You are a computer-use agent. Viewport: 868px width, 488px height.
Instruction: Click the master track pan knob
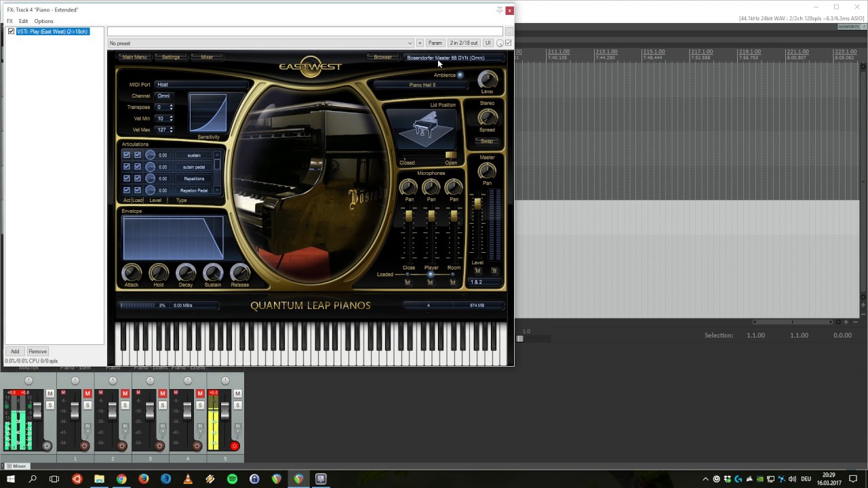[x=28, y=381]
